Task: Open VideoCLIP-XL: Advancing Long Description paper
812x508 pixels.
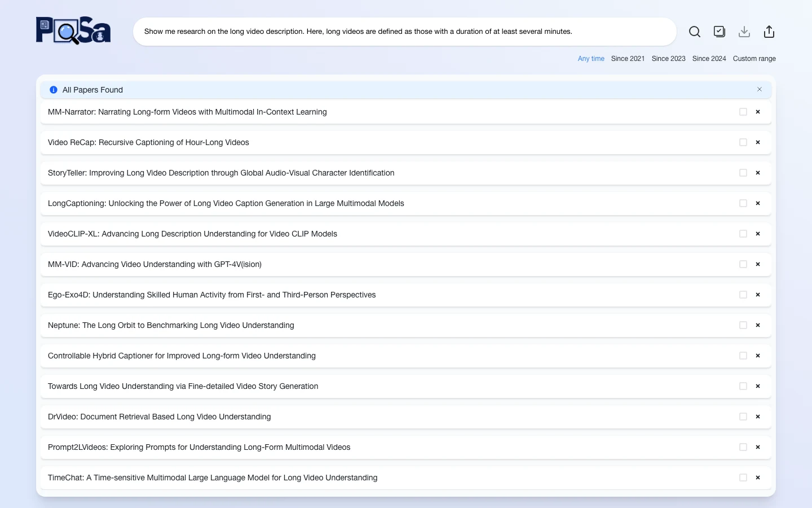Action: click(192, 234)
